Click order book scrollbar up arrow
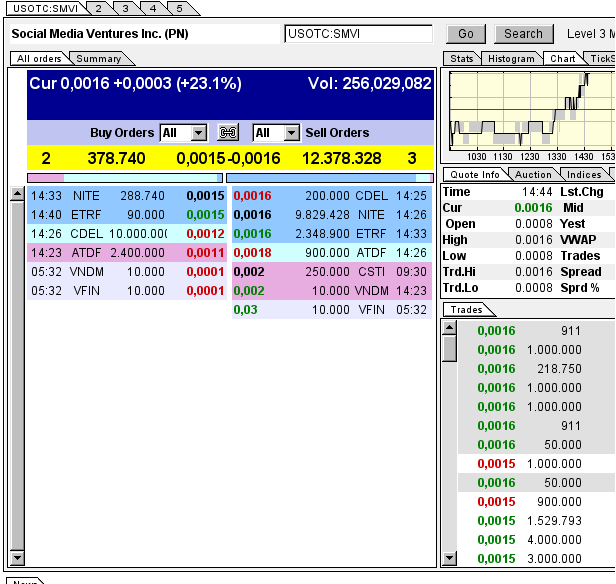 [17, 194]
